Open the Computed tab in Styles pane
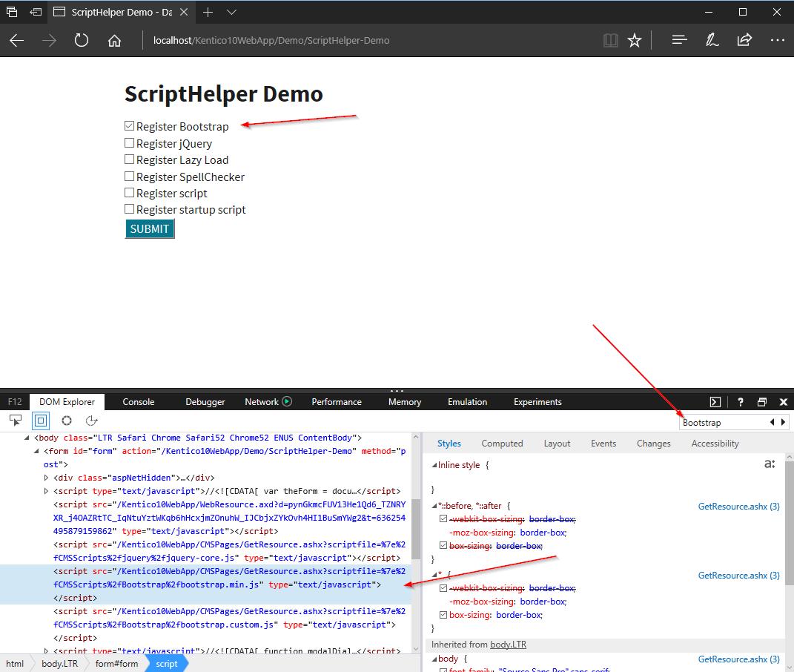Viewport: 794px width, 672px height. [502, 443]
